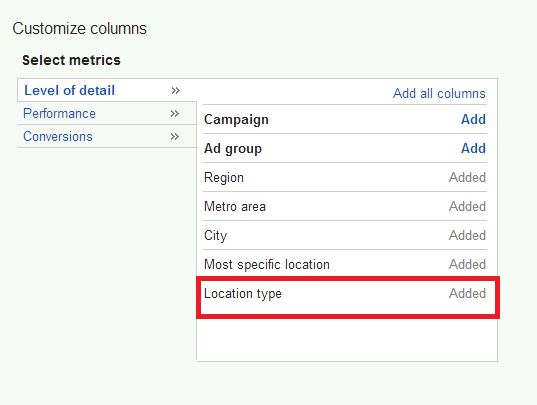Viewport: 537px width, 405px height.
Task: Click Added label beside City
Action: pyautogui.click(x=467, y=235)
